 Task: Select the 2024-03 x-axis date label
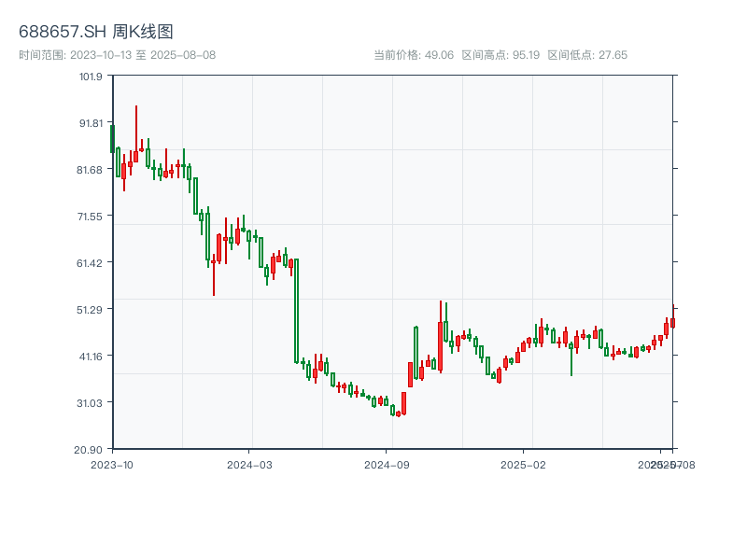[249, 464]
